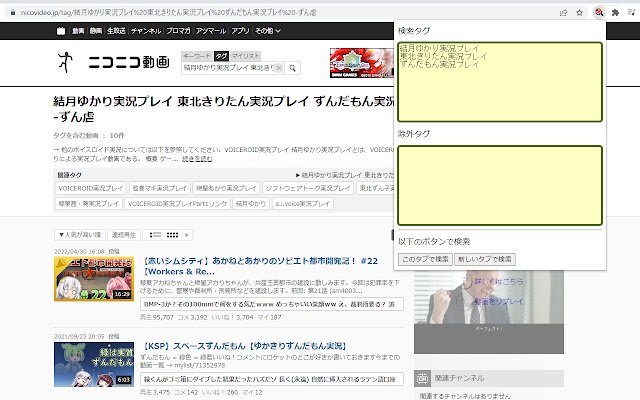Click the running-man Niconico logo icon
The width and height of the screenshot is (640, 400).
coord(65,62)
